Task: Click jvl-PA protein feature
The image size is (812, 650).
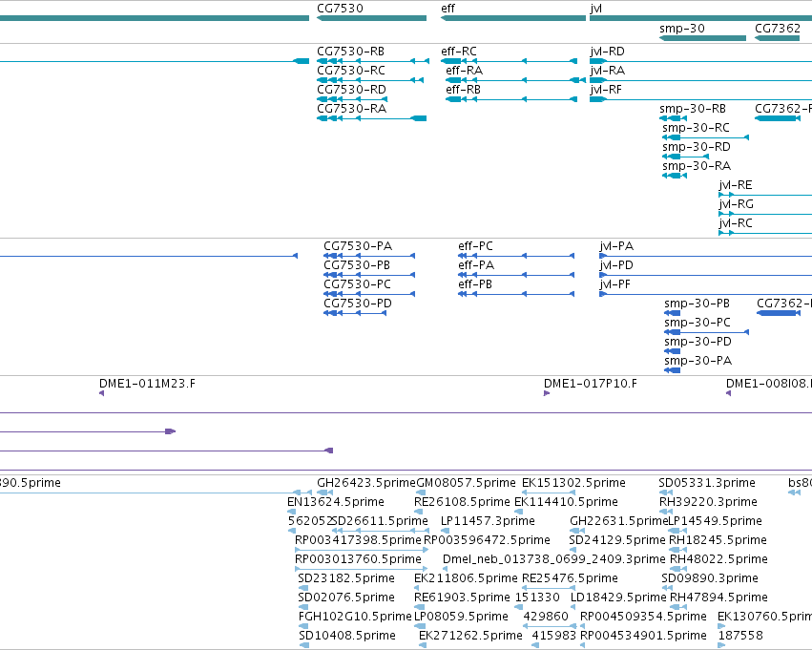Action: tap(705, 256)
